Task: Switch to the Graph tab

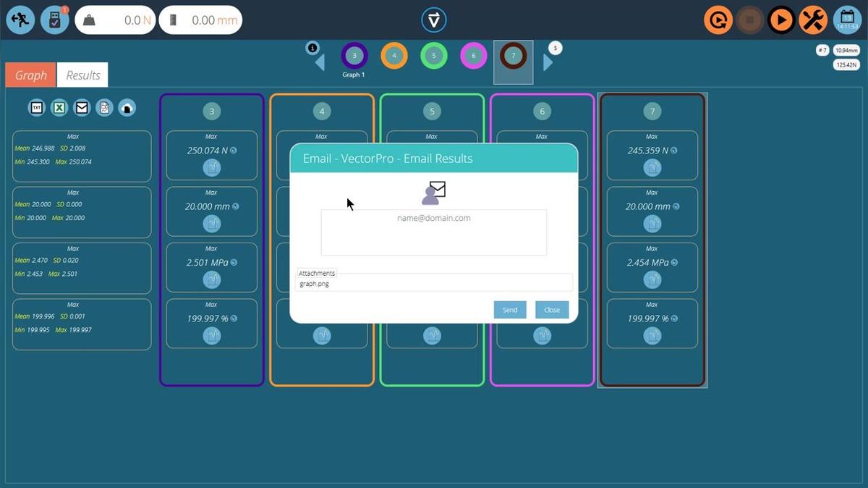Action: pyautogui.click(x=30, y=75)
